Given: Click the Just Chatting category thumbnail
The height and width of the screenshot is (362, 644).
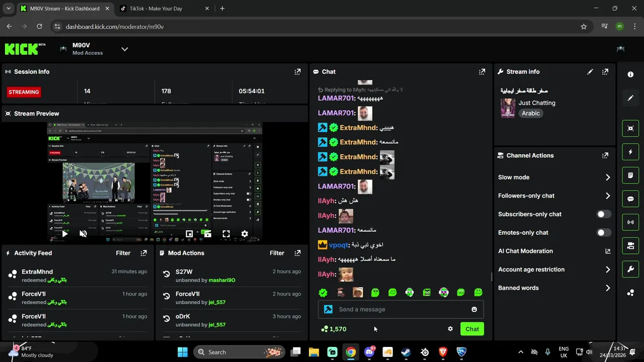Looking at the screenshot, I should click(508, 108).
